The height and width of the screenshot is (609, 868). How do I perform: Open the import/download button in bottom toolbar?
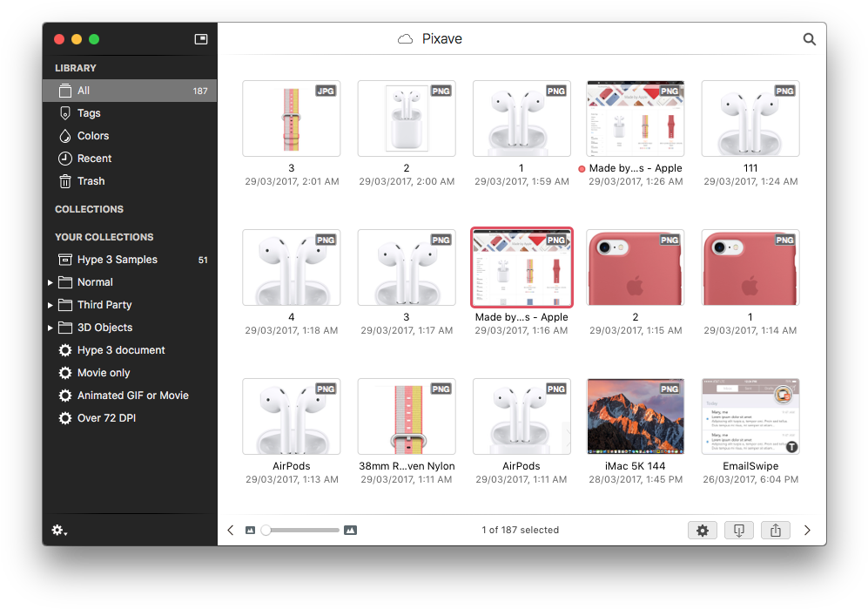click(x=739, y=530)
